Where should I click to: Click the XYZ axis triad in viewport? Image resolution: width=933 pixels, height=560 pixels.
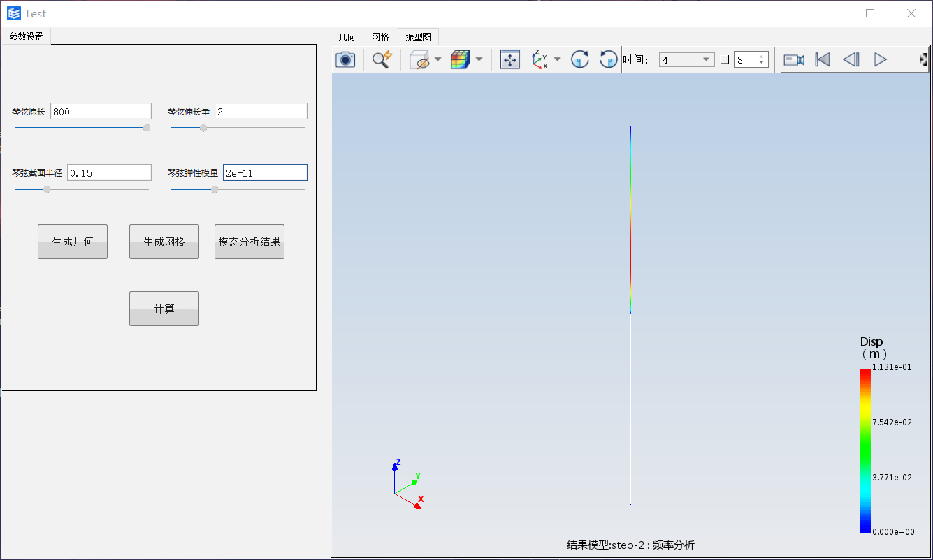407,484
